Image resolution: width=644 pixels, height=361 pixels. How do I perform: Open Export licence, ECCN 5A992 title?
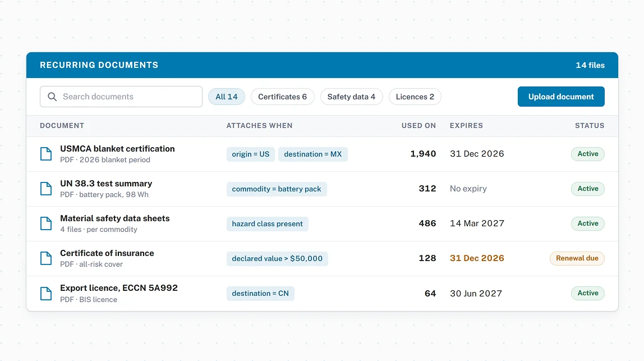119,288
